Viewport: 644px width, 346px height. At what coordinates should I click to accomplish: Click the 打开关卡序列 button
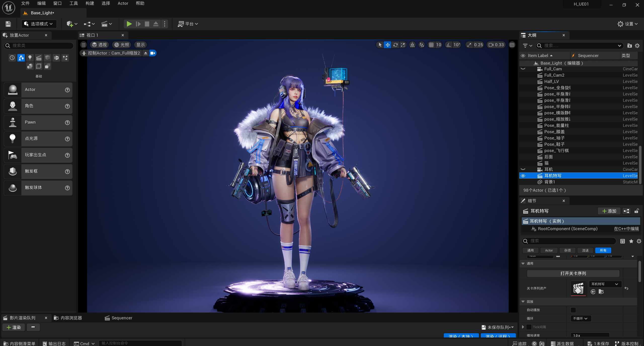pos(573,273)
